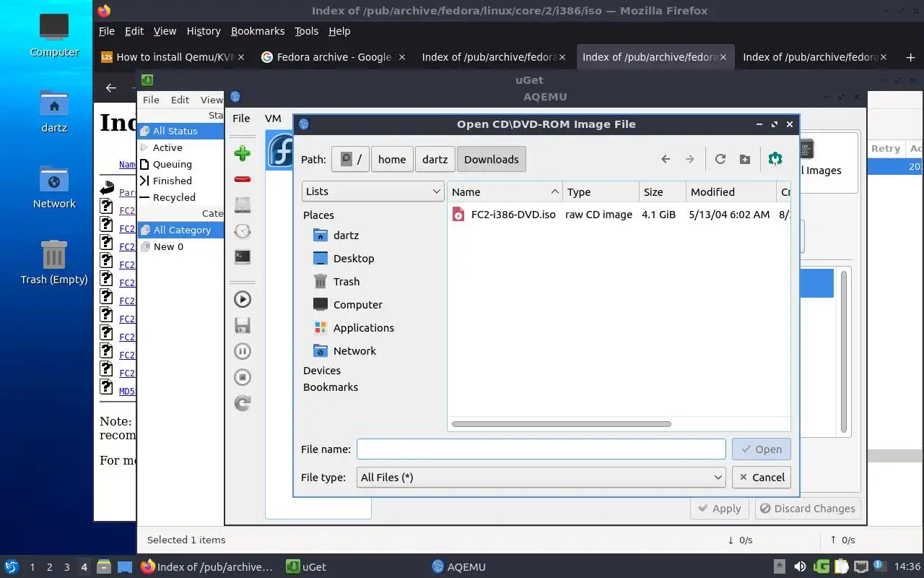Screen dimensions: 924x578
Task: Select the dartz home folder in Places
Action: coord(346,236)
